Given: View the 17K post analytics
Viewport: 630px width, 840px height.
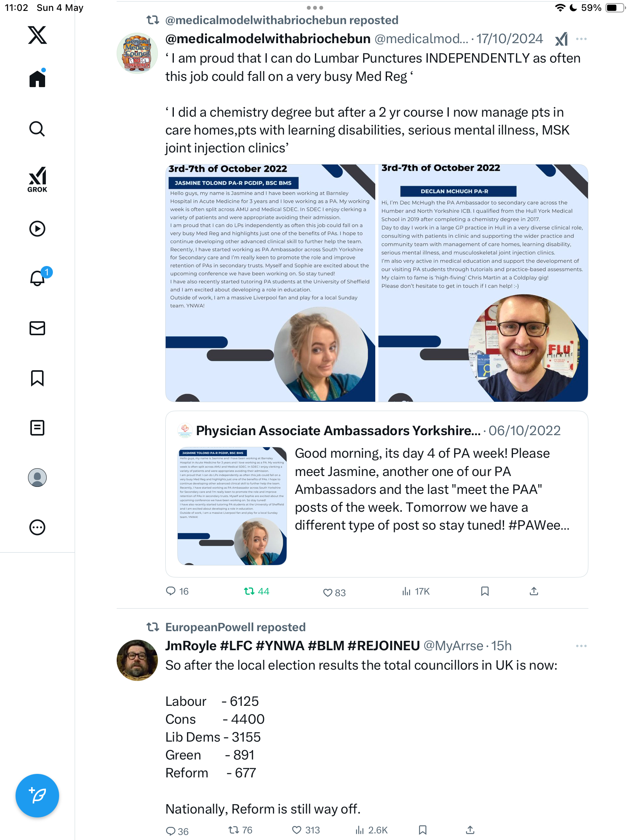Looking at the screenshot, I should (416, 591).
